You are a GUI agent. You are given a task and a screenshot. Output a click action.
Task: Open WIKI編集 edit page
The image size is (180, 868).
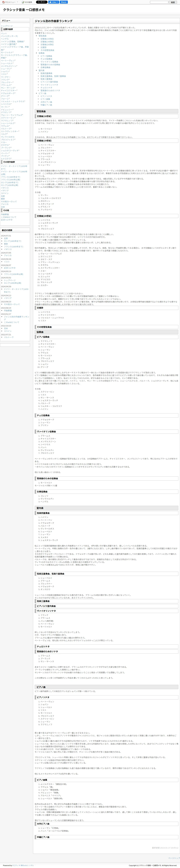tap(27, 2)
